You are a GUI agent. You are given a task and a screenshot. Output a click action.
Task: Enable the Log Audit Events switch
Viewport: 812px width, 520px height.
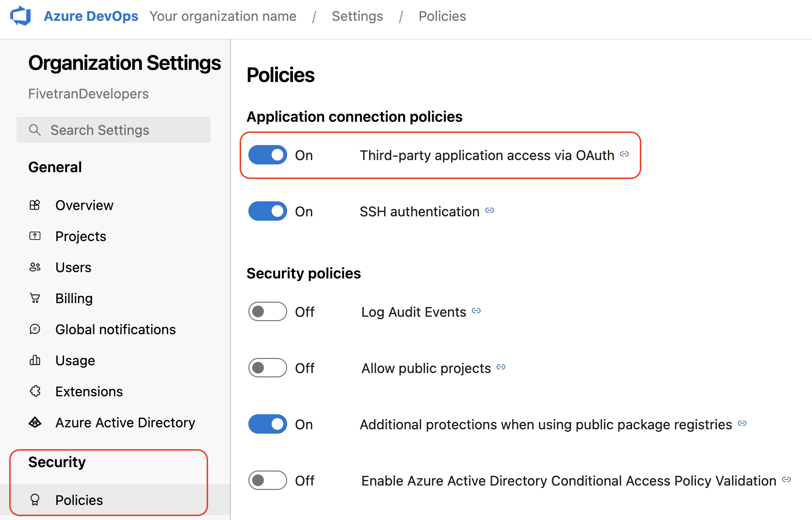pos(268,311)
